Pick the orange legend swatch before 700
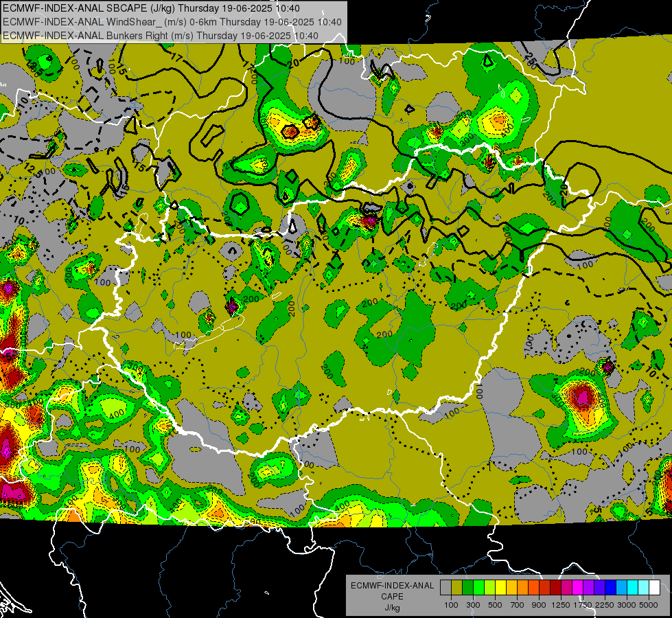Viewport: 672px width, 618px height. [523, 588]
